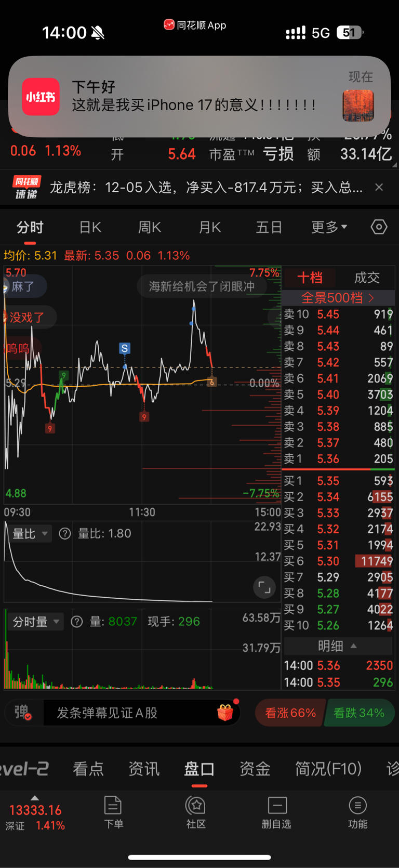Vote 看涨 66% bullish
Screen dimensions: 399x868
click(290, 713)
